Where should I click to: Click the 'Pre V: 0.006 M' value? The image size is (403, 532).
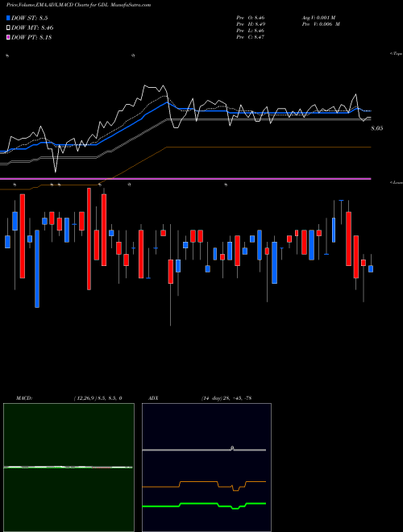tap(321, 24)
